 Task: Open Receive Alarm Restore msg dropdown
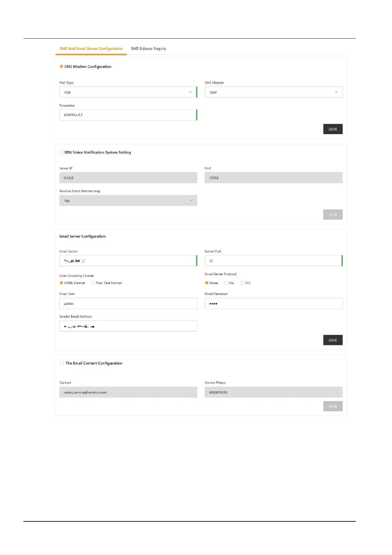click(x=128, y=201)
